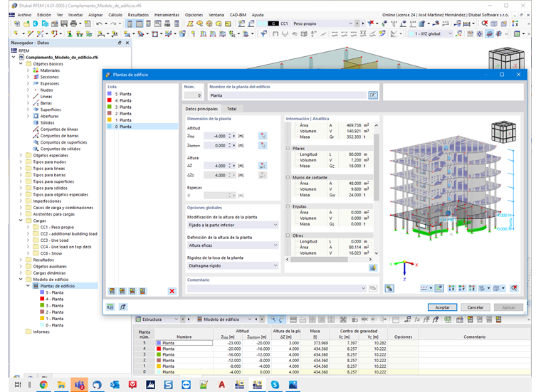The height and width of the screenshot is (392, 541).
Task: Click the view in X direction icon in preview
Action: point(451,288)
